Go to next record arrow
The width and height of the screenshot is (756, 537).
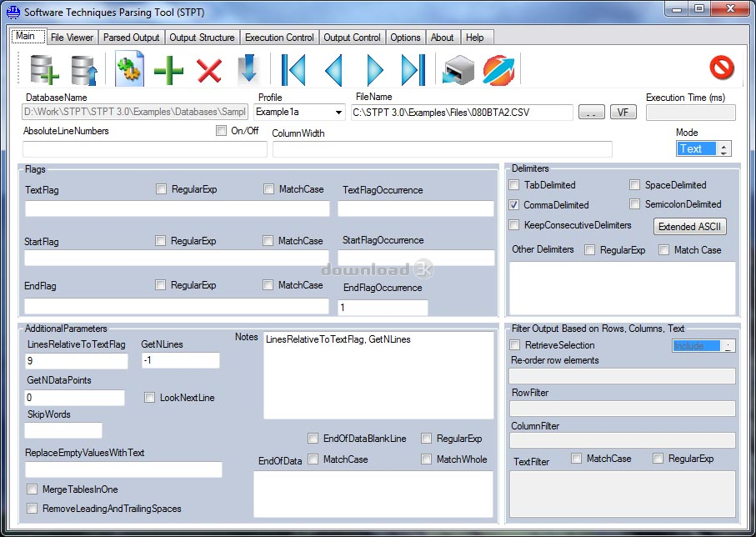(374, 70)
